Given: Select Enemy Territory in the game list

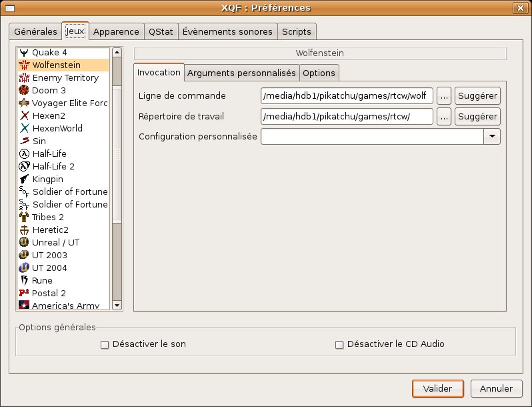Looking at the screenshot, I should pyautogui.click(x=65, y=78).
